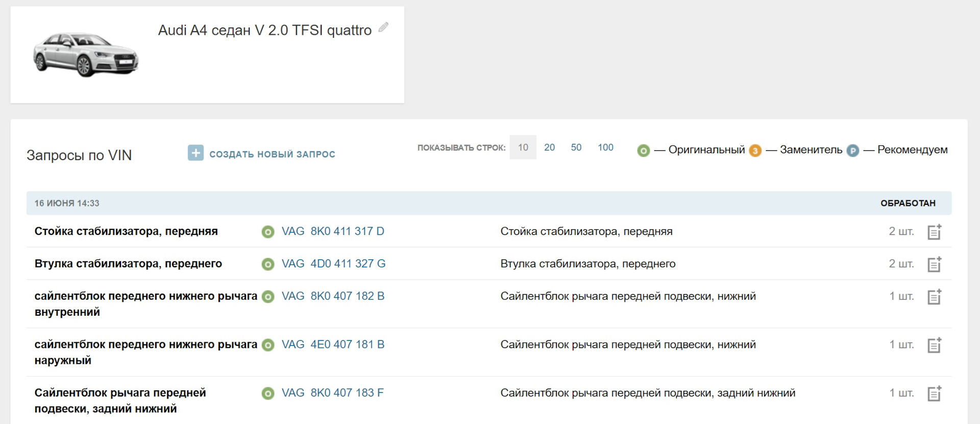The image size is (980, 424).
Task: Click the Audi A4 car thumbnail
Action: click(86, 55)
